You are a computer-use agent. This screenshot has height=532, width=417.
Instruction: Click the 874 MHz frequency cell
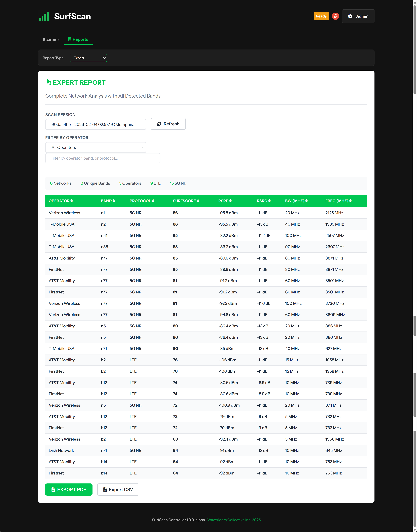click(x=333, y=405)
